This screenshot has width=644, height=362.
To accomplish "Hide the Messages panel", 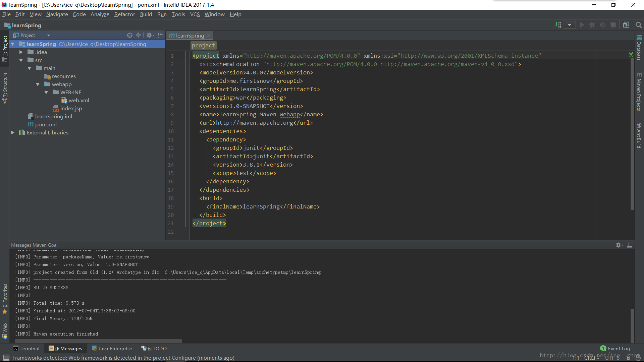I will [x=630, y=245].
